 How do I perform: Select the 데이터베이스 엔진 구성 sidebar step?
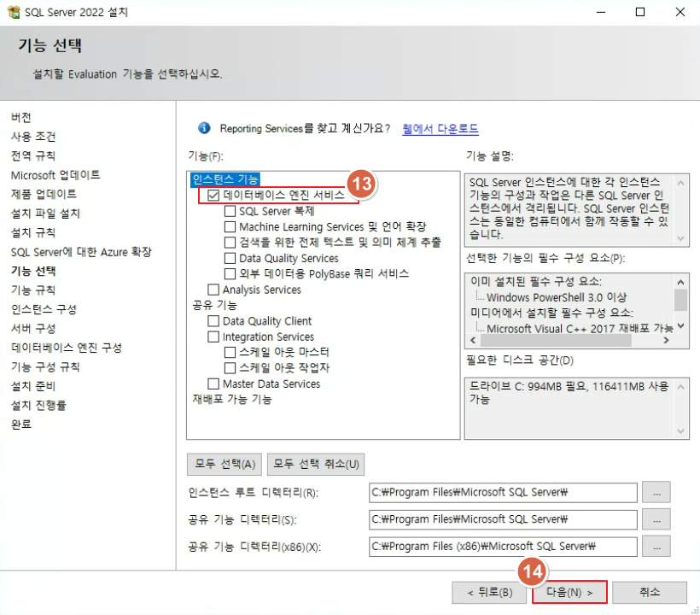click(67, 348)
